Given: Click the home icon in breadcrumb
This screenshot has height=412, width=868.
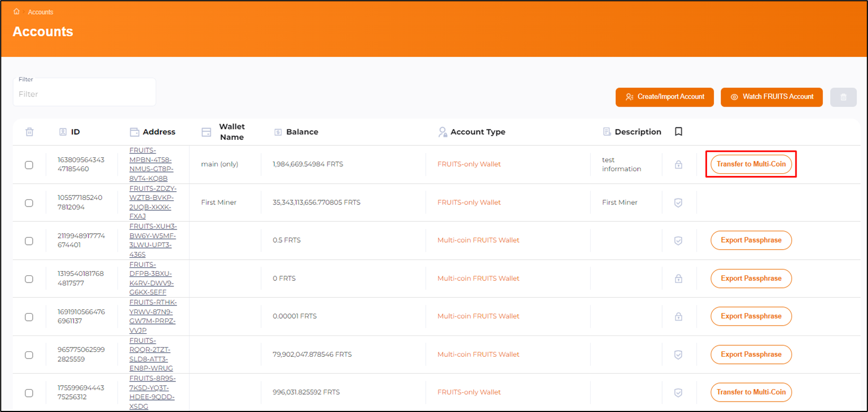Looking at the screenshot, I should (x=16, y=11).
